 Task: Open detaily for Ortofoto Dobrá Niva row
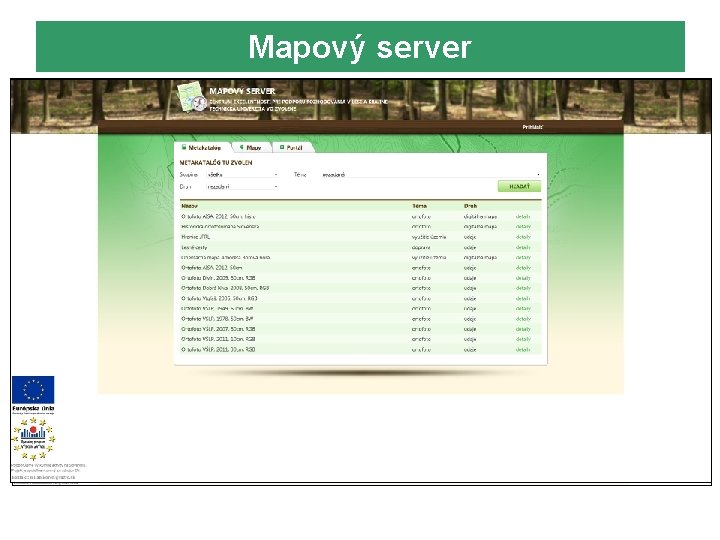point(523,288)
